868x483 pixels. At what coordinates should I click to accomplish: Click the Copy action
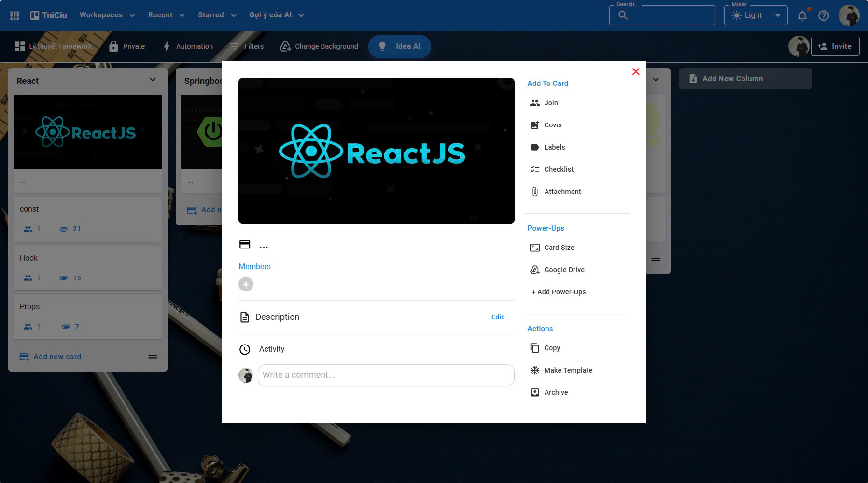click(576, 348)
